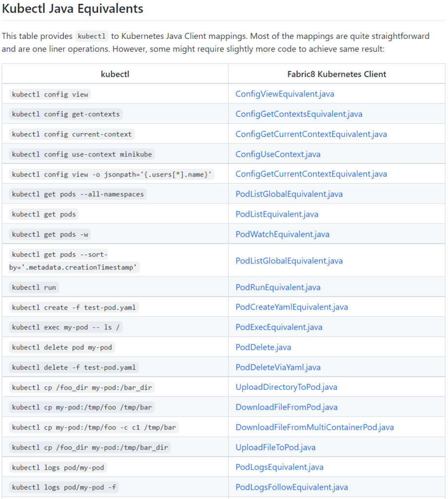Image resolution: width=448 pixels, height=499 pixels.
Task: Click PodDelete.java link
Action: point(263,347)
